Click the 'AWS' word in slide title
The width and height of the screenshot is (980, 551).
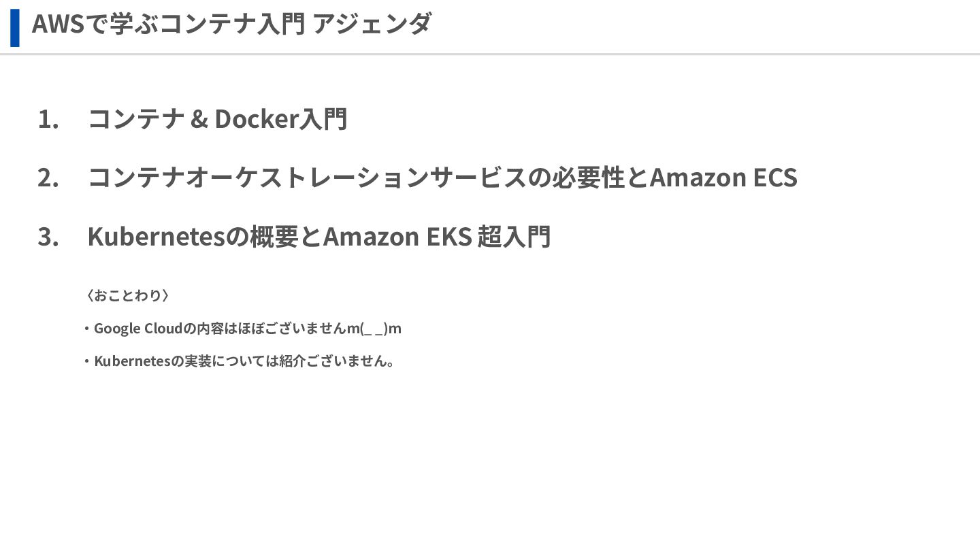point(57,24)
